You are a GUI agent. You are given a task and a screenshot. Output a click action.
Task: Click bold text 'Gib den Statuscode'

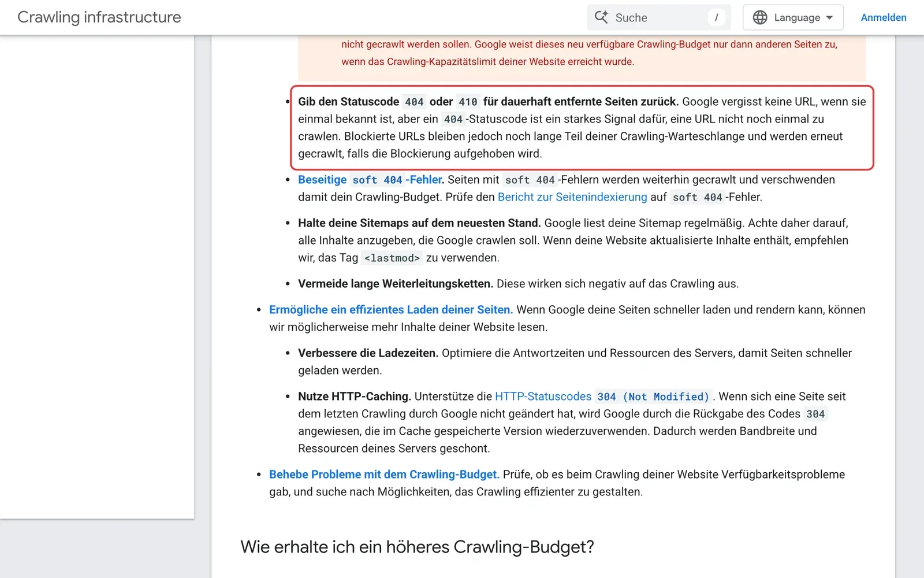click(348, 102)
